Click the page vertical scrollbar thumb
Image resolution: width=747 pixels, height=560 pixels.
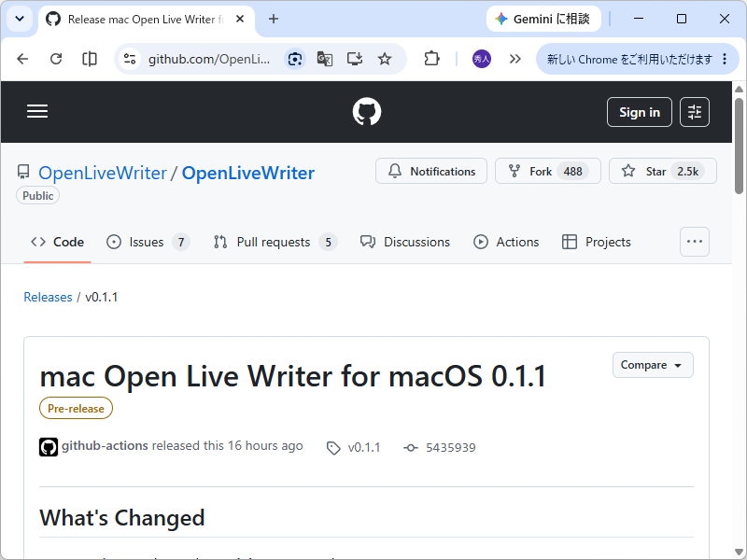pos(739,146)
